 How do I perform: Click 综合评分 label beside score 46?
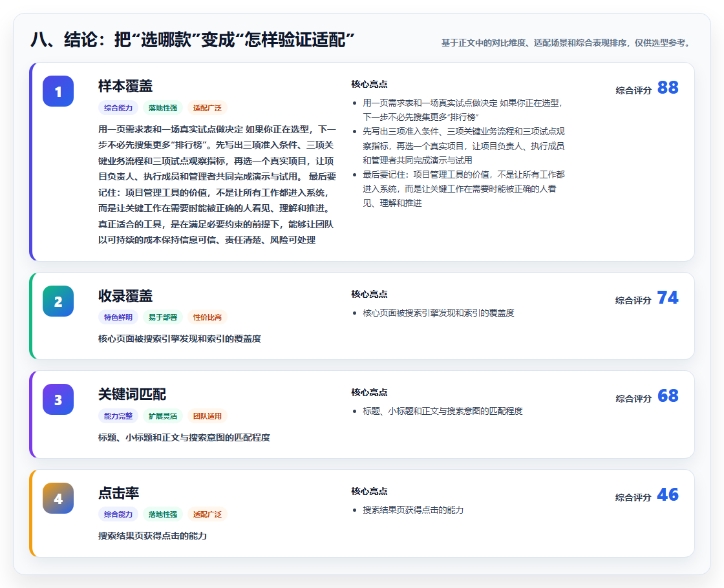pos(633,498)
